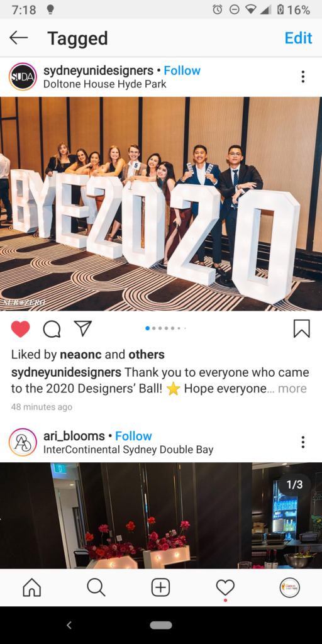Screen dimensions: 322x644
Task: Follow ari_blooms account
Action: (x=133, y=436)
